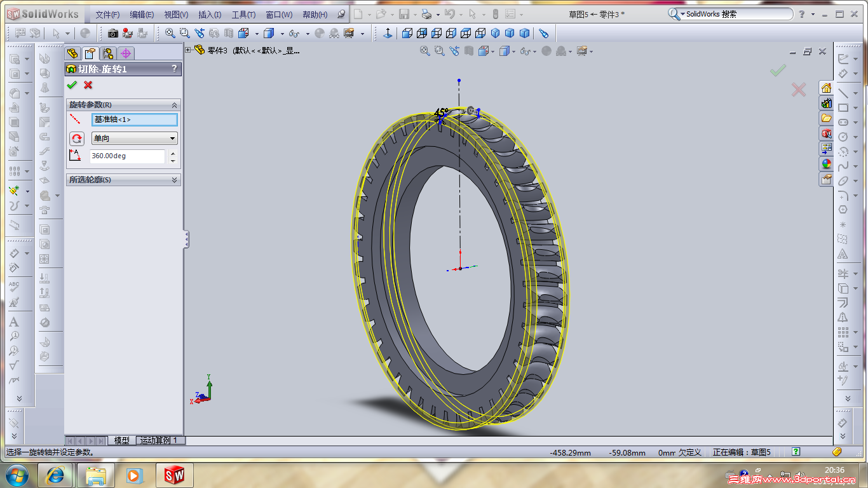Select the Line sketch tool in right toolbar
This screenshot has width=868, height=488.
click(843, 93)
